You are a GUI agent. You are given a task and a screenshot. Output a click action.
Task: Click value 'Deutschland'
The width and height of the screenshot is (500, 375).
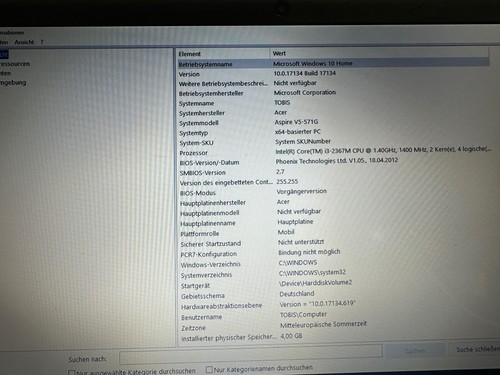tap(297, 294)
